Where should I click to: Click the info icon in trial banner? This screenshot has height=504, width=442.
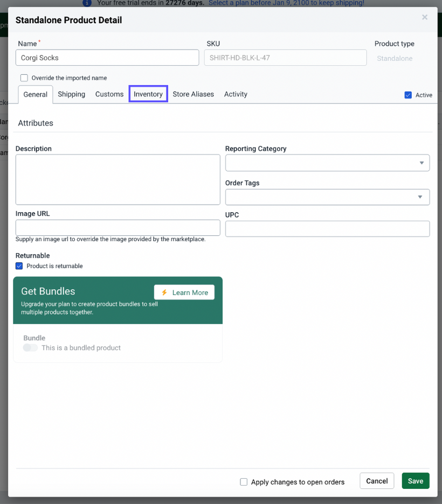point(87,3)
